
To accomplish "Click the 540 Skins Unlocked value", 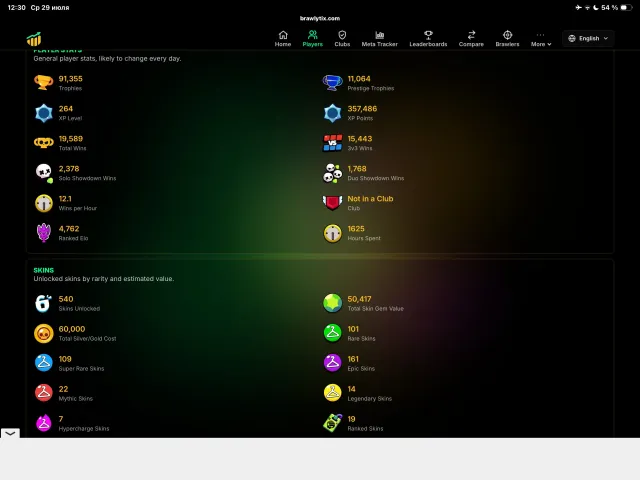I will (x=66, y=299).
